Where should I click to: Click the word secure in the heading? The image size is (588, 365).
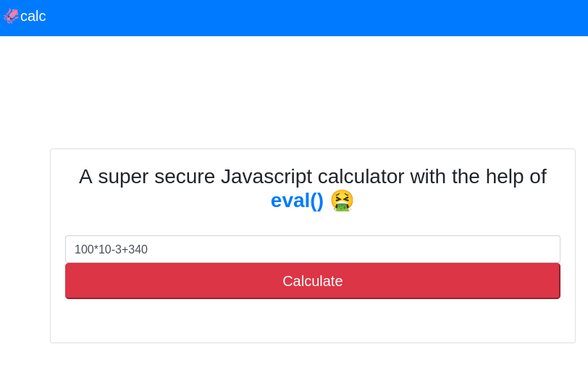tap(182, 177)
